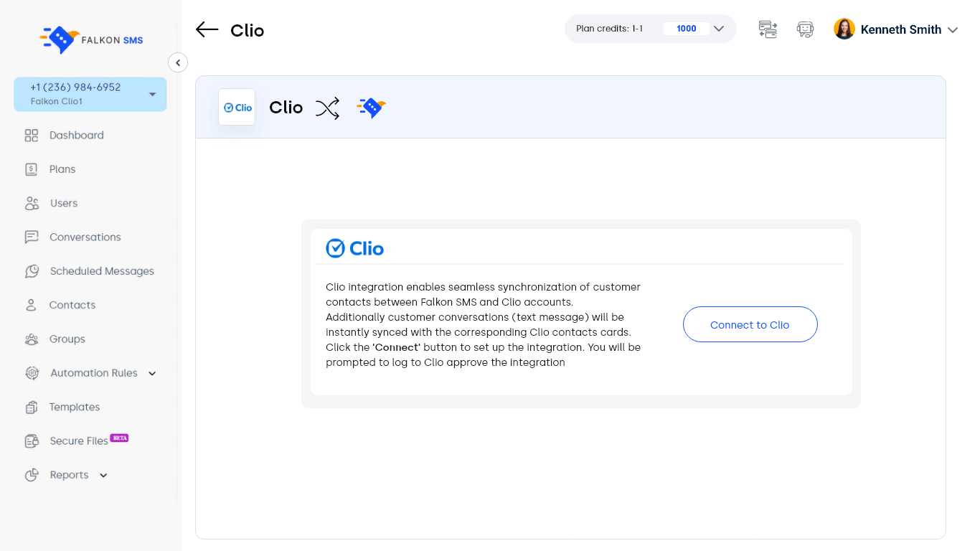Click the Conversations chat icon
Screen dimensions: 980x551
32,237
